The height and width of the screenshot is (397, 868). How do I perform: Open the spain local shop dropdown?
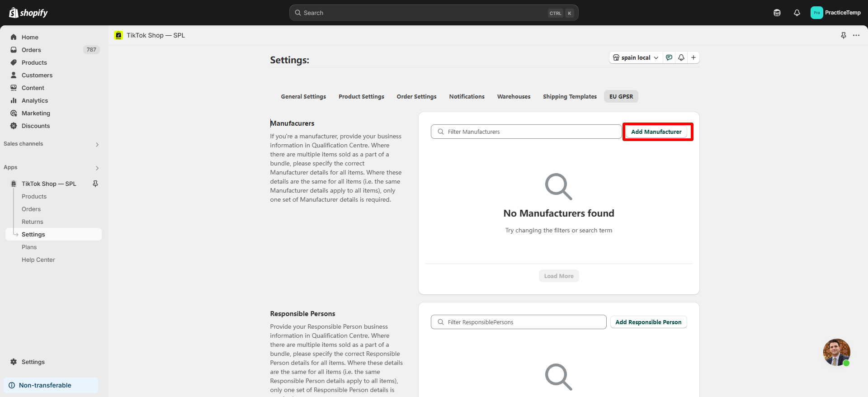coord(636,57)
